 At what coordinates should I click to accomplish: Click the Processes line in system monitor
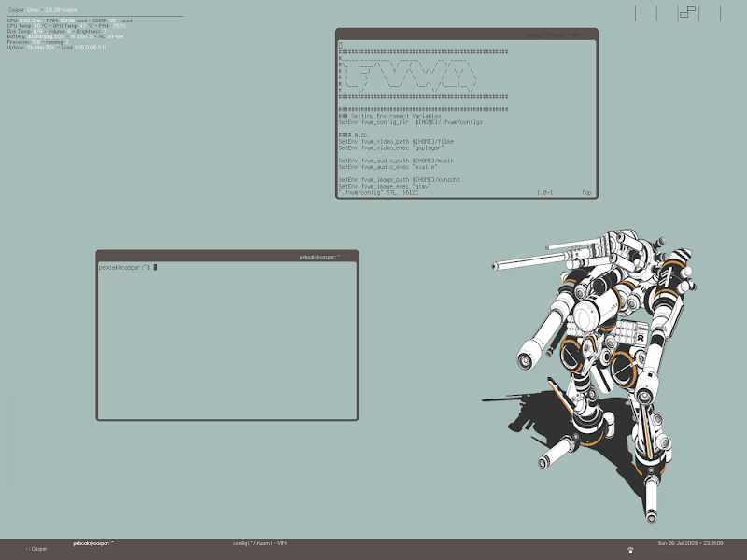38,42
